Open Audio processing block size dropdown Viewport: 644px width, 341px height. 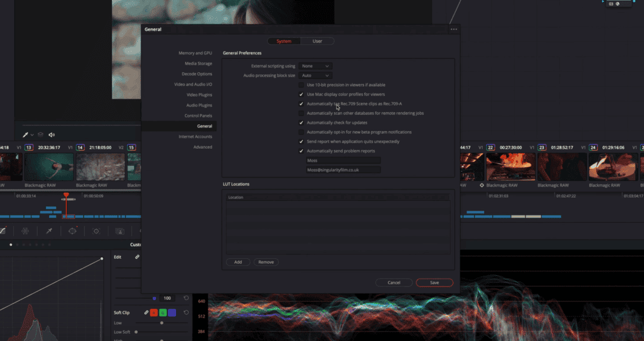pos(315,75)
